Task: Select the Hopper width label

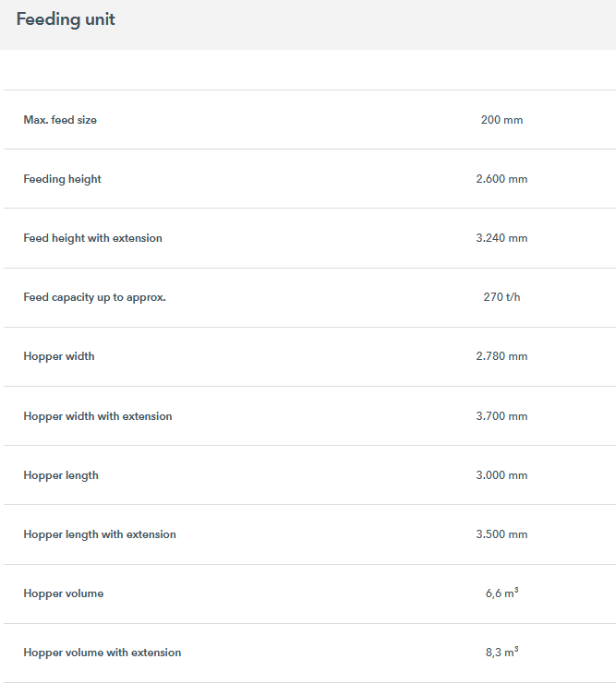Action: point(59,356)
